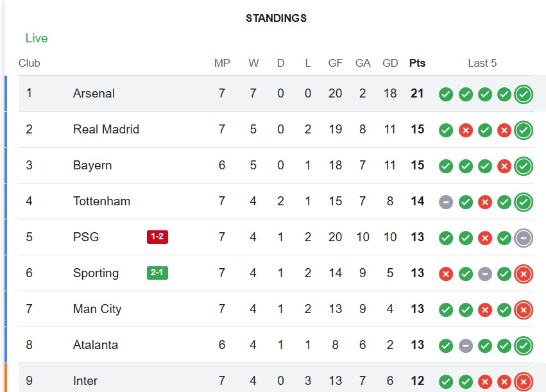This screenshot has width=546, height=392.
Task: Click Sporting's green 2-1 live score badge
Action: coord(157,273)
